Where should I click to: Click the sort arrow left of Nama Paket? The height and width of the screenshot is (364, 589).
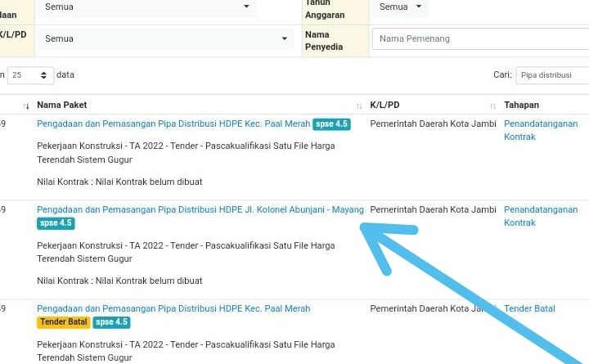coord(26,106)
